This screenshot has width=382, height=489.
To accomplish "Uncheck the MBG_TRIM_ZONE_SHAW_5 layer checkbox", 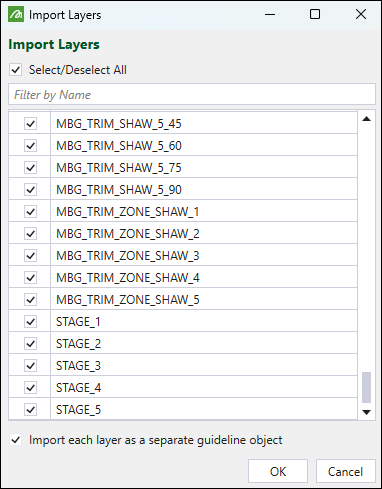I will coord(30,300).
